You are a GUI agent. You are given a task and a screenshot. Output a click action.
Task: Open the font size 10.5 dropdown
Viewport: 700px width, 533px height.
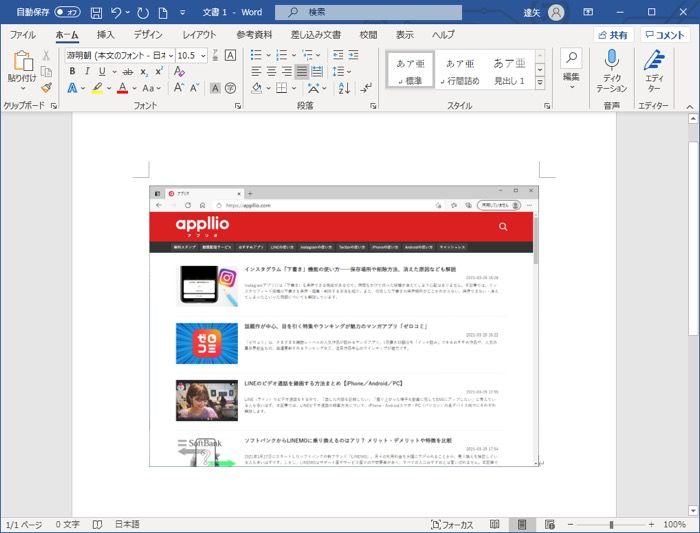coord(203,55)
